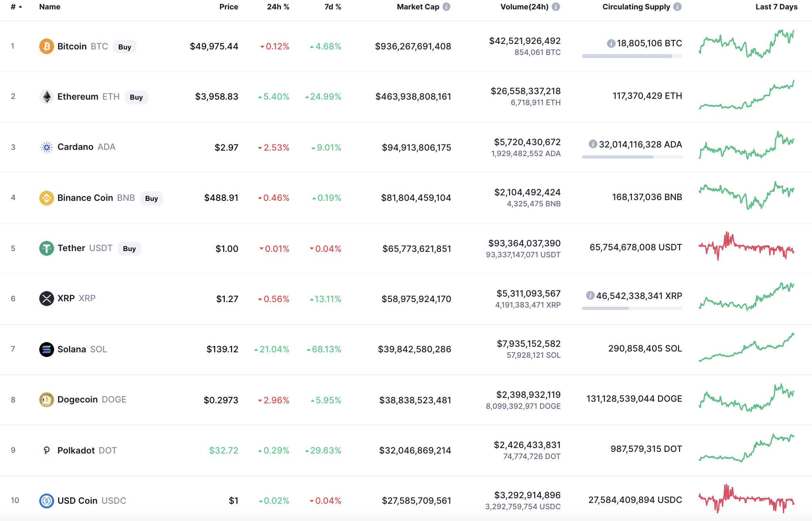Click the Tether logo icon
Image resolution: width=812 pixels, height=521 pixels.
tap(46, 248)
